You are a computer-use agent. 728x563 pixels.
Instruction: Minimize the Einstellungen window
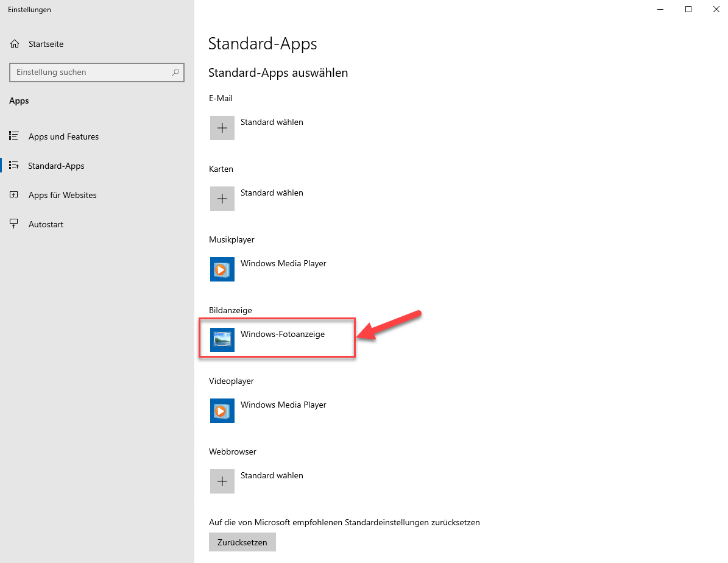click(660, 9)
